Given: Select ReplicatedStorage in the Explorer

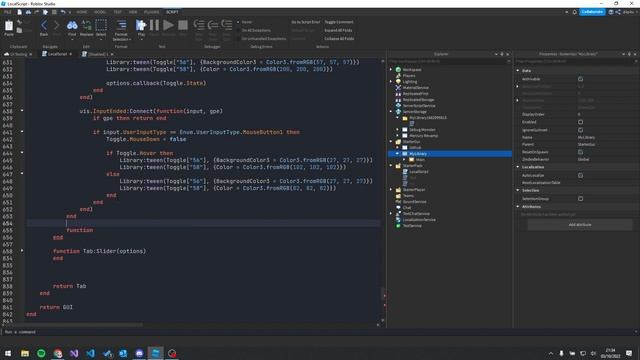Looking at the screenshot, I should tap(418, 100).
